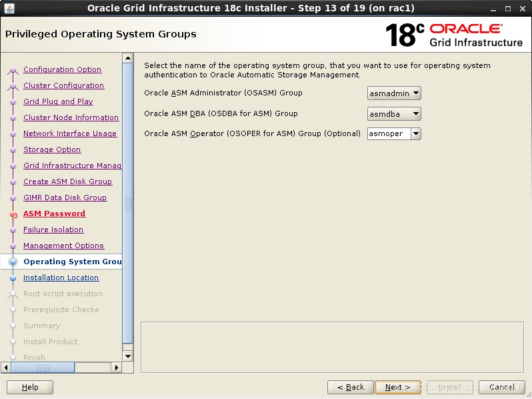Go to Management Options step
This screenshot has width=532, height=399.
tap(64, 246)
